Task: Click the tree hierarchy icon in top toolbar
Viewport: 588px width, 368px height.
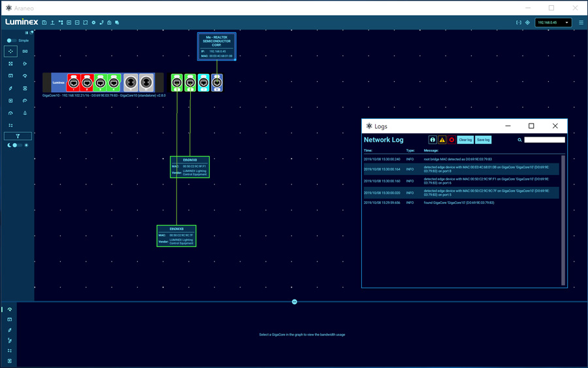Action: 61,22
